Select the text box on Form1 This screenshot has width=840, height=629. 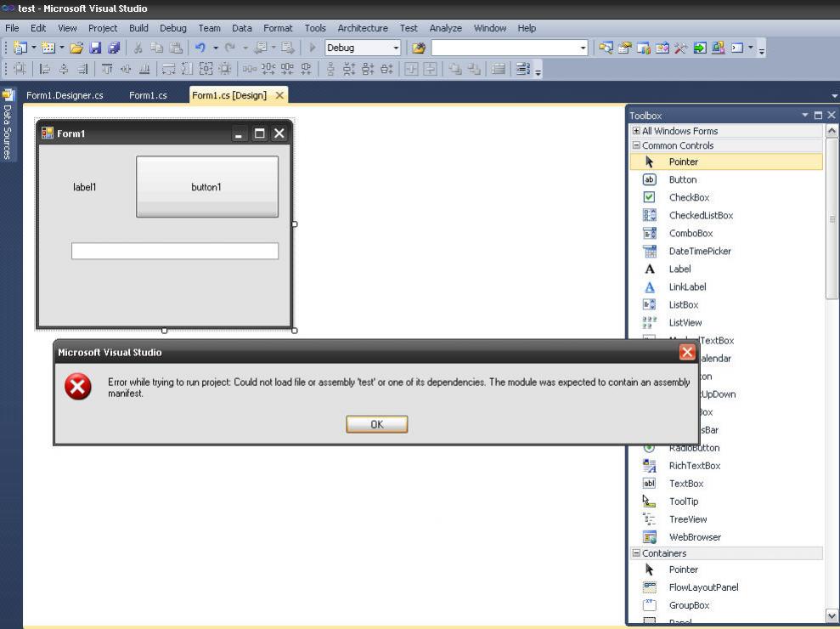coord(175,251)
